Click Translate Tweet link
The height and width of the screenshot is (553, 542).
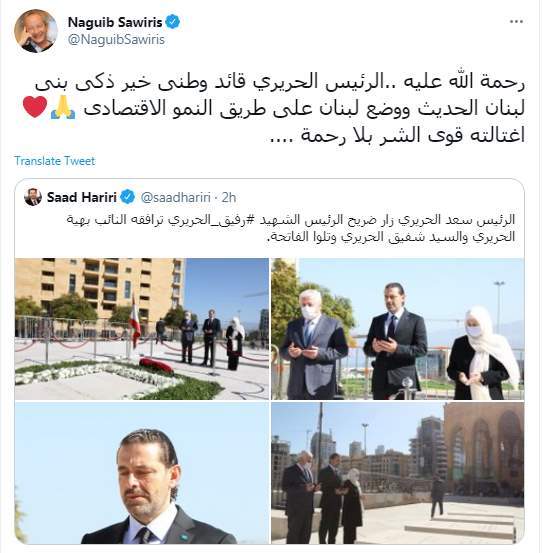click(55, 161)
